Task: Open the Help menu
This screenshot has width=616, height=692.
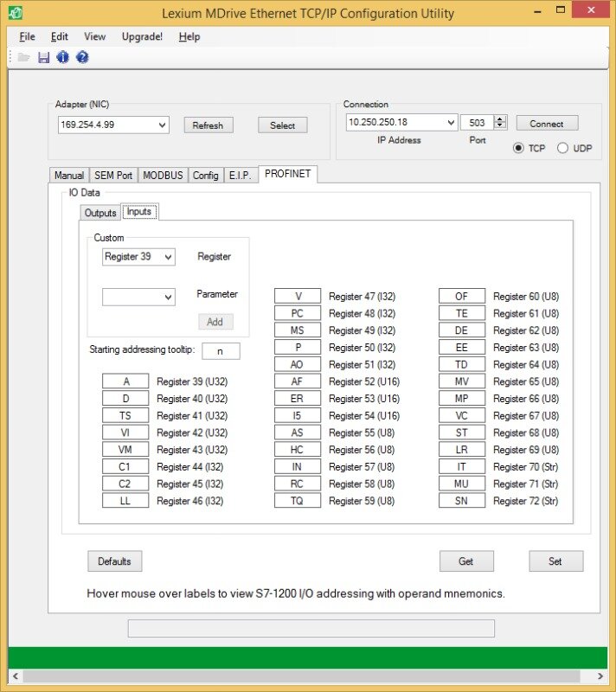Action: (x=189, y=36)
